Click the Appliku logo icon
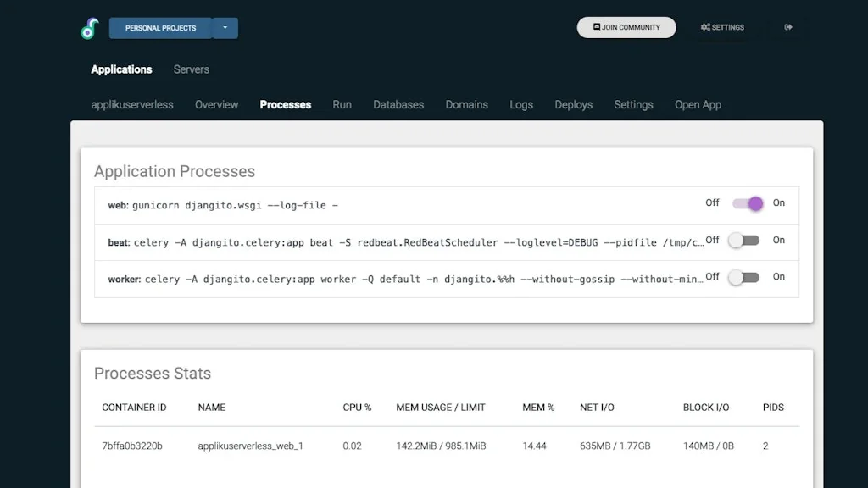Screen dimensions: 868x488 [x=89, y=26]
